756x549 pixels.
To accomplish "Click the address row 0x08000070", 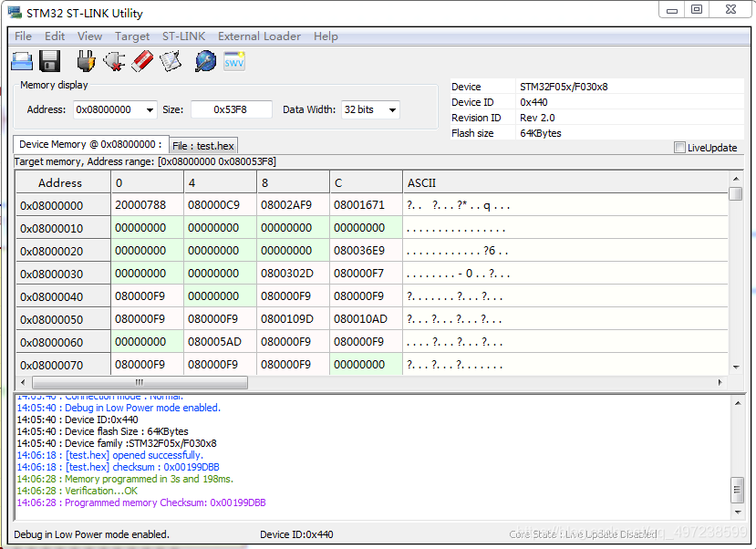I will click(63, 365).
